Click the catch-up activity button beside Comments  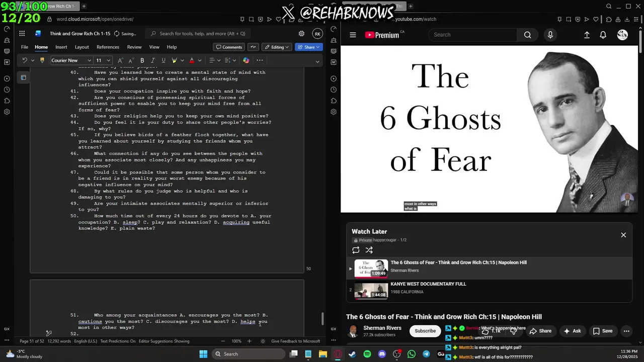(x=253, y=47)
